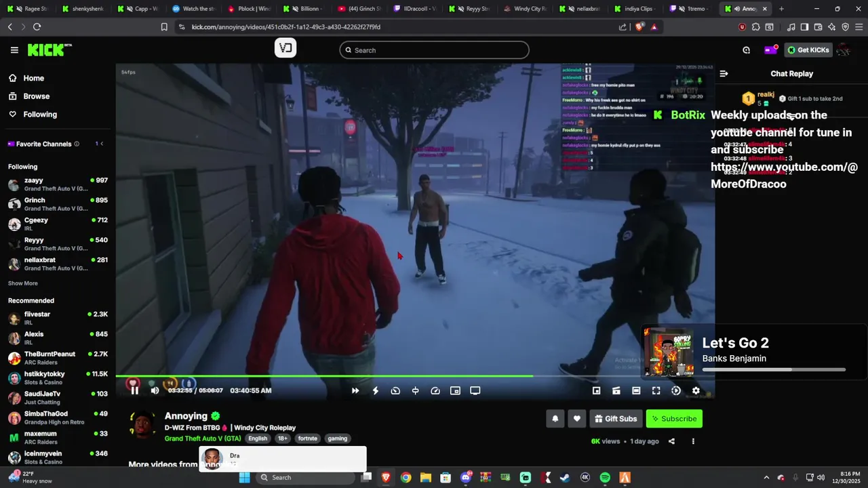The width and height of the screenshot is (868, 488).
Task: Click the address bar URL
Action: pyautogui.click(x=285, y=27)
